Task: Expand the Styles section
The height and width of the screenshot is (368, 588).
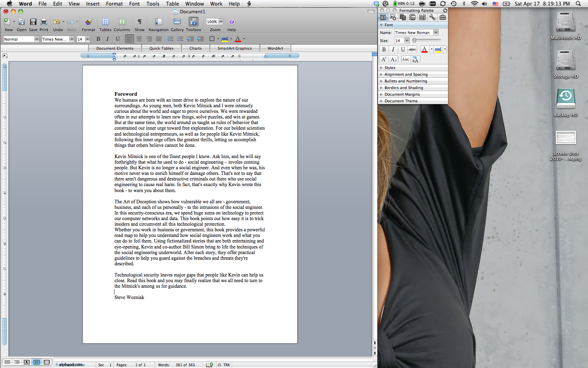Action: click(381, 68)
